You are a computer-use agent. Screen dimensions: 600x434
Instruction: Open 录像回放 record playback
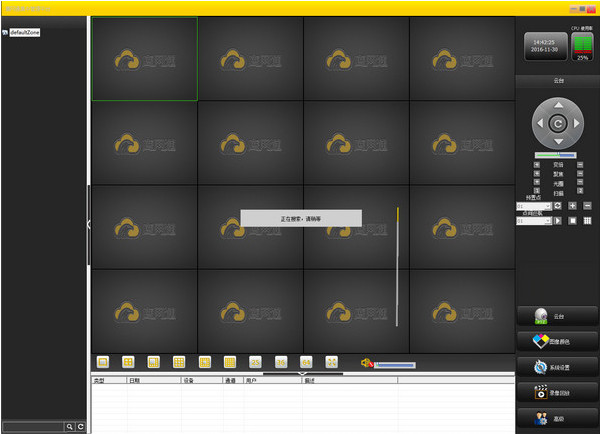[558, 391]
